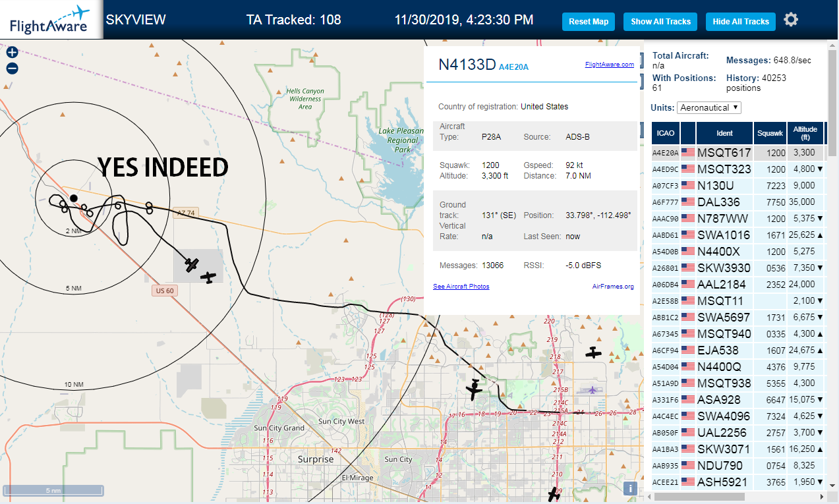Click the flag icon in the UAL2256 row
This screenshot has height=504, width=839.
tap(688, 432)
